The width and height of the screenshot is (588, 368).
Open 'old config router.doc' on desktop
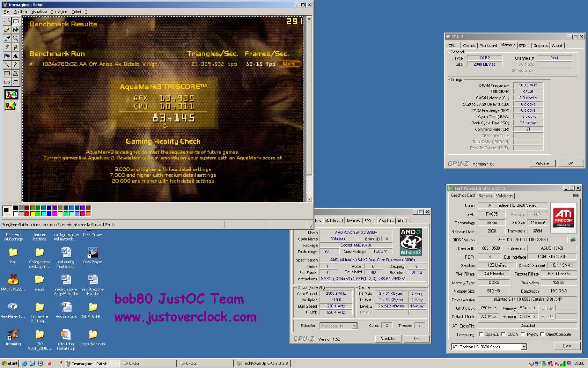[66, 257]
